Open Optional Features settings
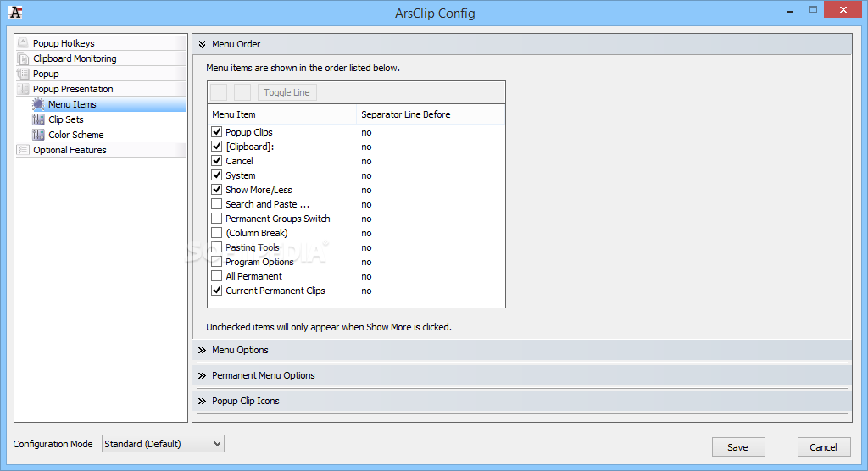Screen dimensions: 868x471 (x=101, y=149)
